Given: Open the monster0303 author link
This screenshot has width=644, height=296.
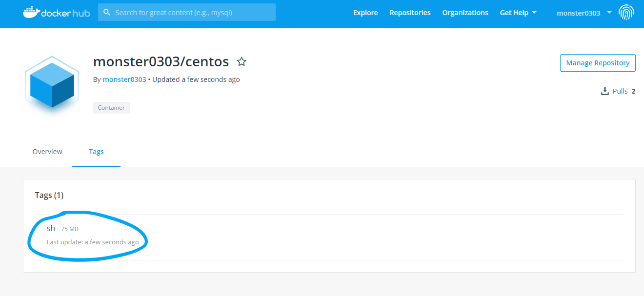Looking at the screenshot, I should click(124, 79).
